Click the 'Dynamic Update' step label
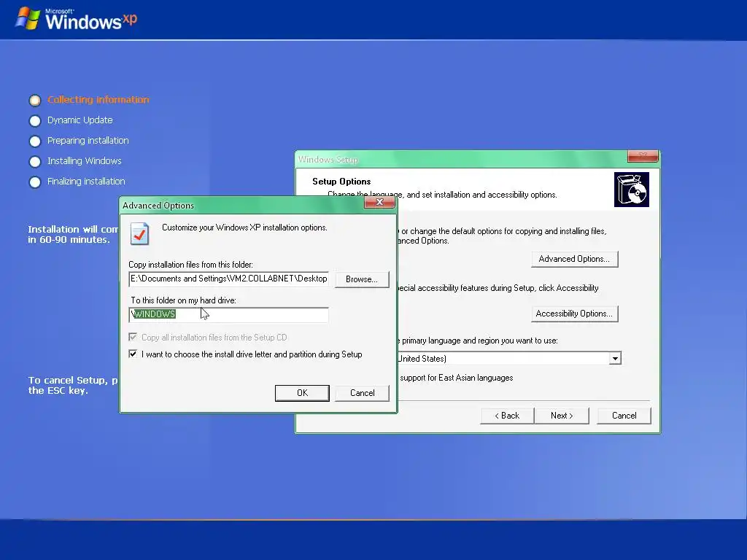Image resolution: width=747 pixels, height=560 pixels. click(x=80, y=120)
